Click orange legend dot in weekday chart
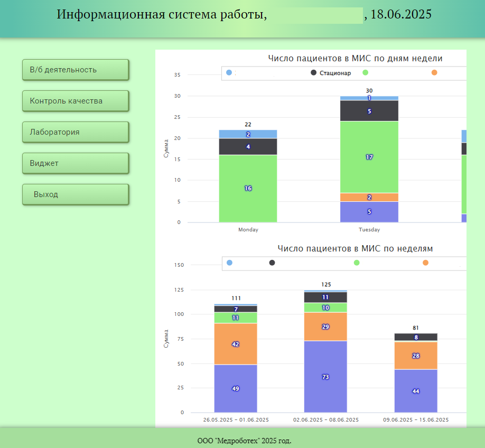The width and height of the screenshot is (485, 448). [434, 72]
